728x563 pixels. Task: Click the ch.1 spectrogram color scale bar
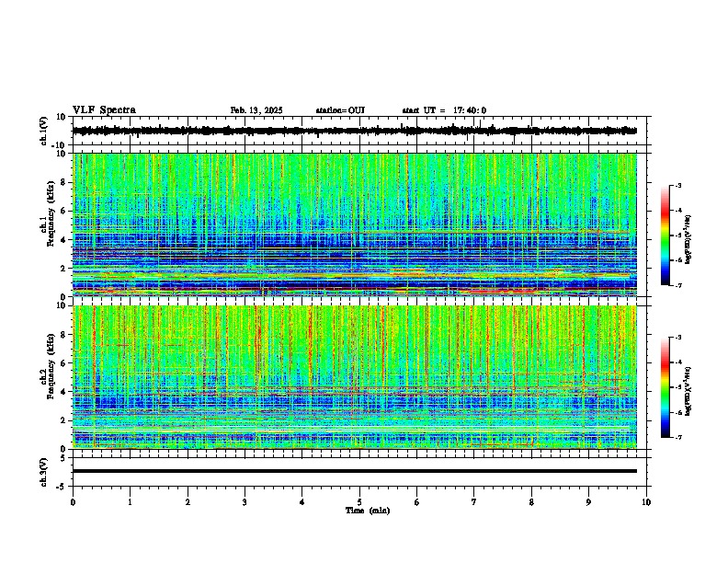point(665,236)
